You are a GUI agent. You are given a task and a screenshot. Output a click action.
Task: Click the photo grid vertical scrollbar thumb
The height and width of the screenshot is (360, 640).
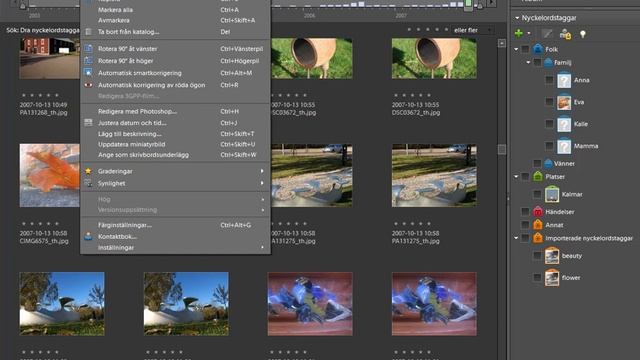pos(502,149)
